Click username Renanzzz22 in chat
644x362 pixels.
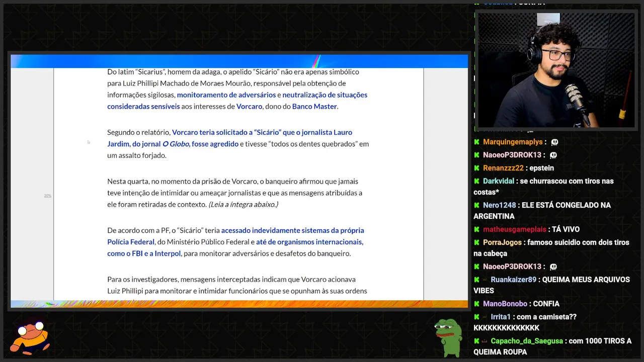coord(503,168)
